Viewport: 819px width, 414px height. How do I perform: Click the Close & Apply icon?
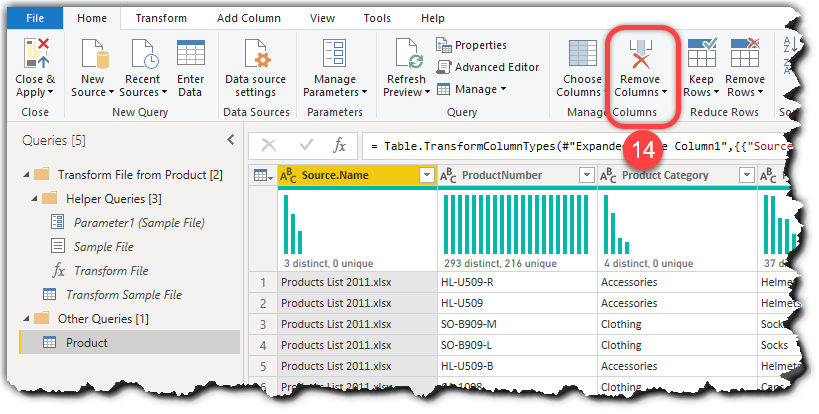37,53
